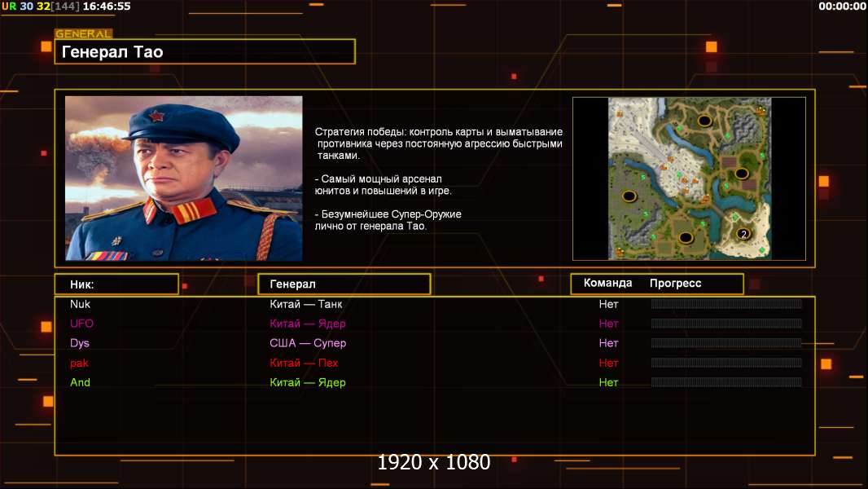This screenshot has height=489, width=868.
Task: Click And's loading progress bar
Action: point(726,382)
